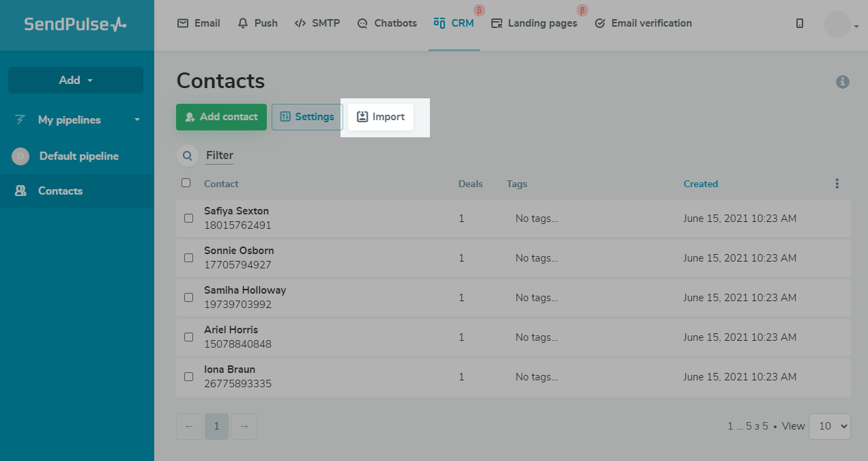Click the info icon beside Contacts heading

843,82
